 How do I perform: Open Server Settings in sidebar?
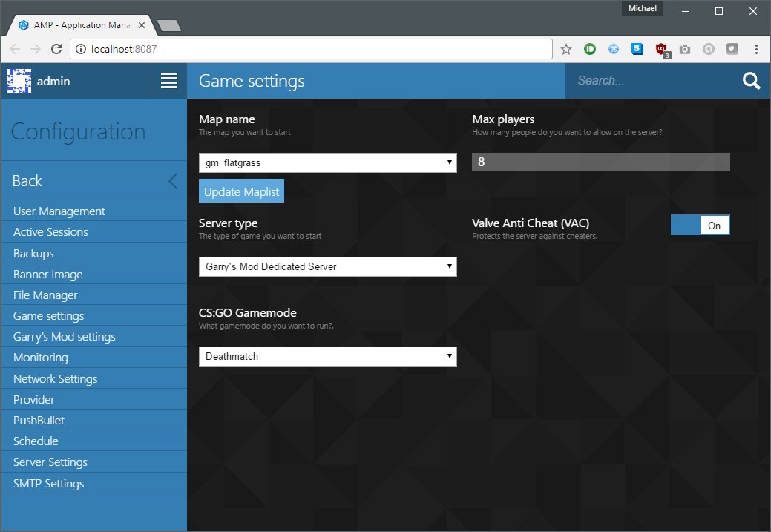click(x=94, y=462)
